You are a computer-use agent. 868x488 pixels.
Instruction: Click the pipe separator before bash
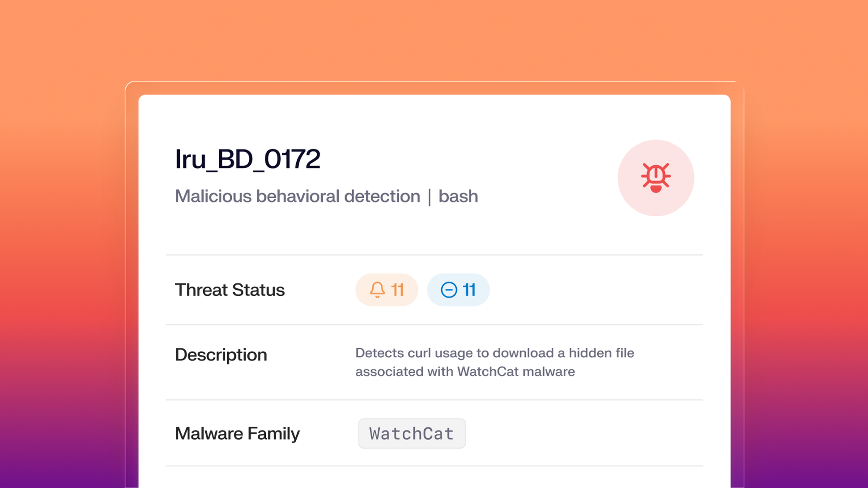pos(430,197)
